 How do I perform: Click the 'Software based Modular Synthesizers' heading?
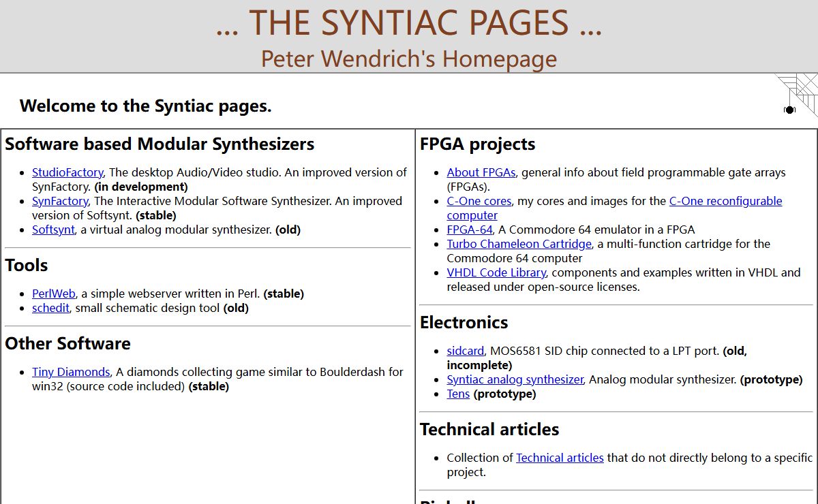(x=160, y=144)
